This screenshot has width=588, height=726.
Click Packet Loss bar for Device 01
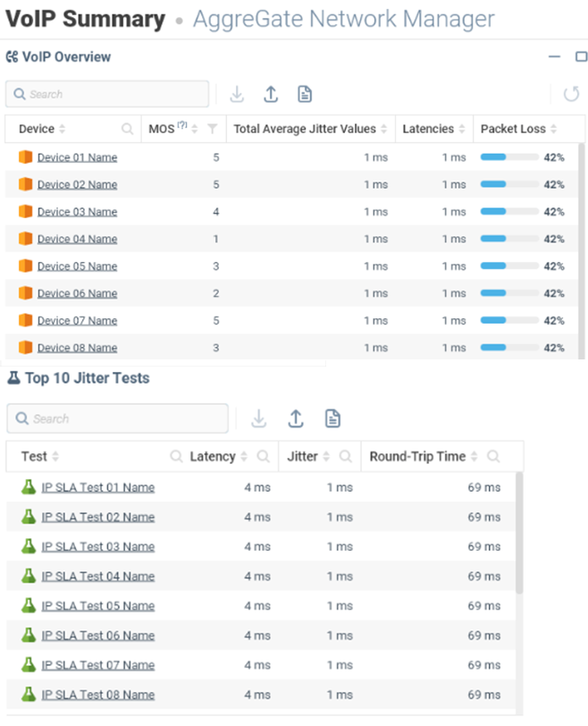[509, 157]
